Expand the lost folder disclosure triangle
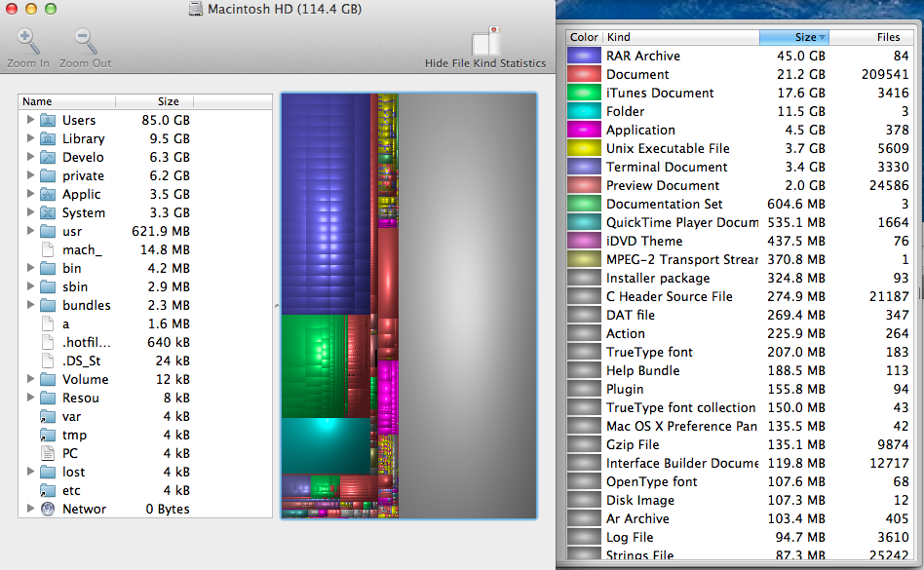 (30, 471)
